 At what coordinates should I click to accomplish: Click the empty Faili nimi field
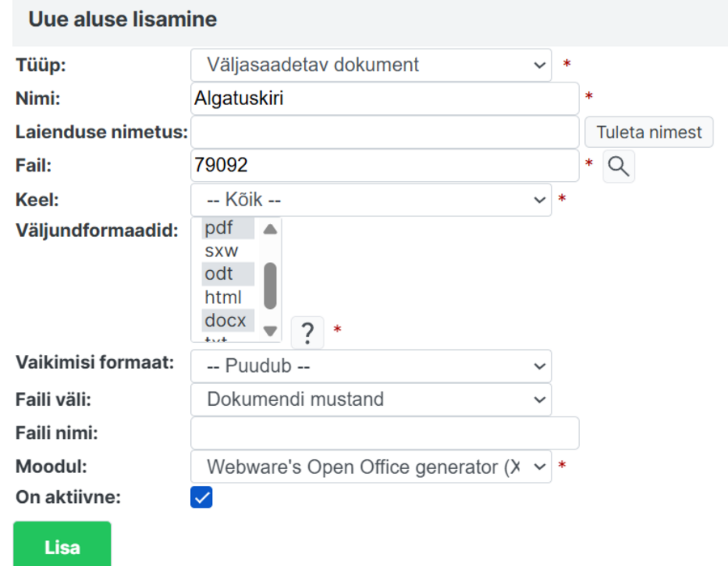(385, 433)
